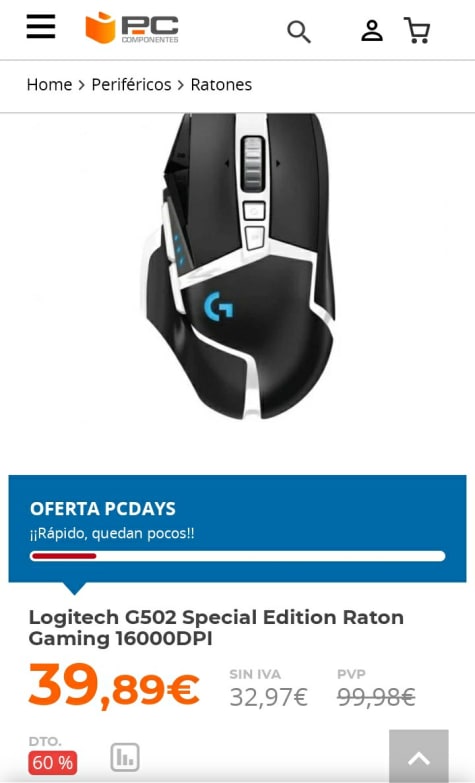Viewport: 475px width, 783px height.
Task: Open the user account icon
Action: tap(372, 30)
